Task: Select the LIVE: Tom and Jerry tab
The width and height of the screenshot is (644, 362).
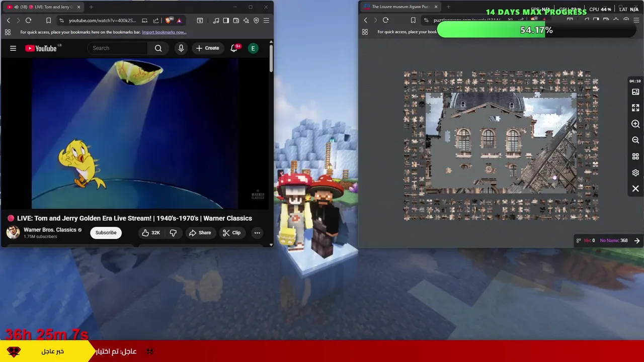Action: 44,7
